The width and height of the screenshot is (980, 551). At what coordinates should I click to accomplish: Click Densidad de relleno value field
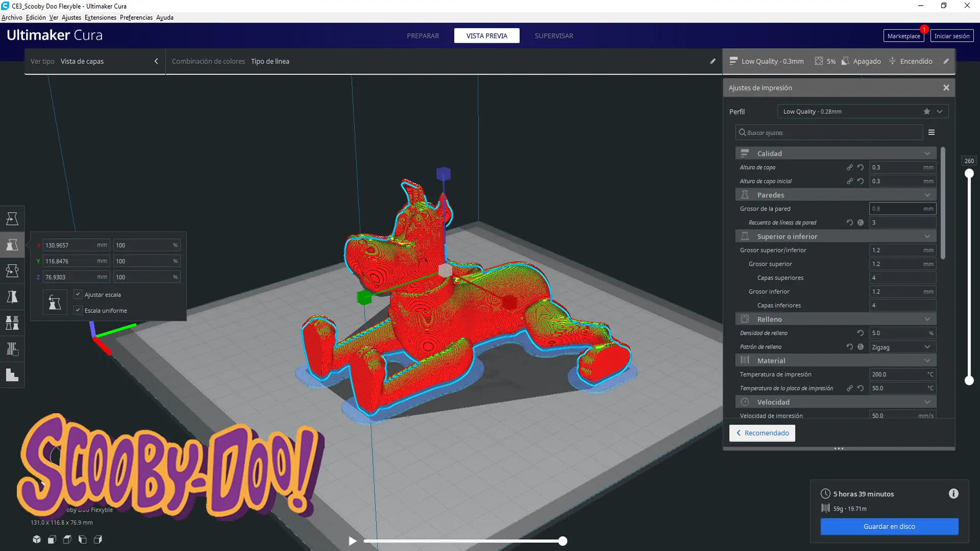902,333
